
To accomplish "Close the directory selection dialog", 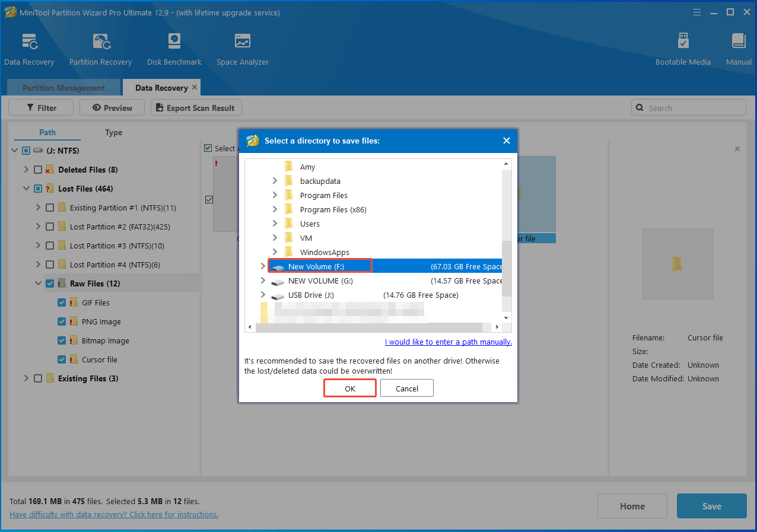I will pyautogui.click(x=506, y=141).
